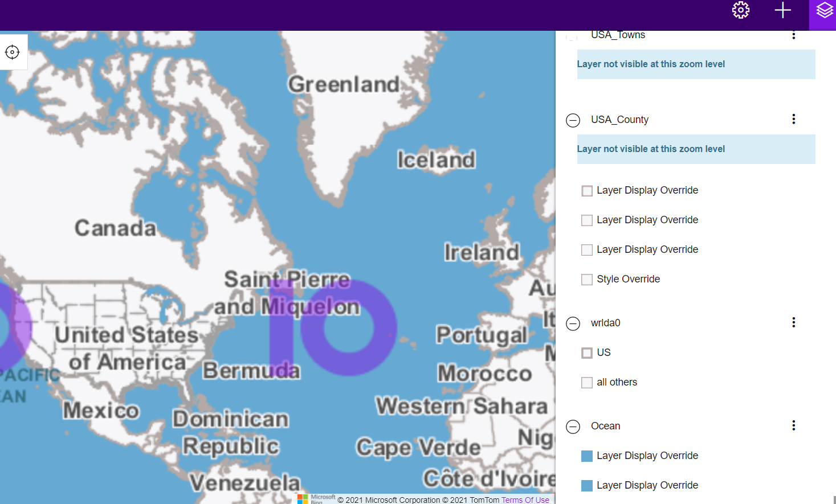
Task: Collapse the USA_County layer group
Action: [573, 120]
